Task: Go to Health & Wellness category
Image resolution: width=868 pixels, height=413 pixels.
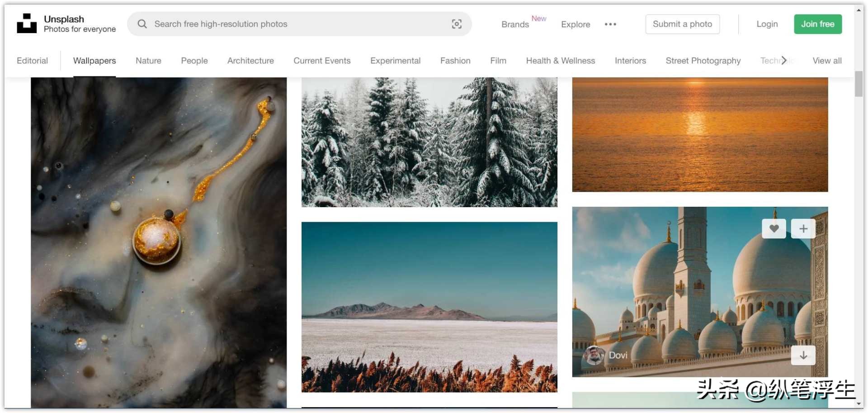Action: click(561, 61)
